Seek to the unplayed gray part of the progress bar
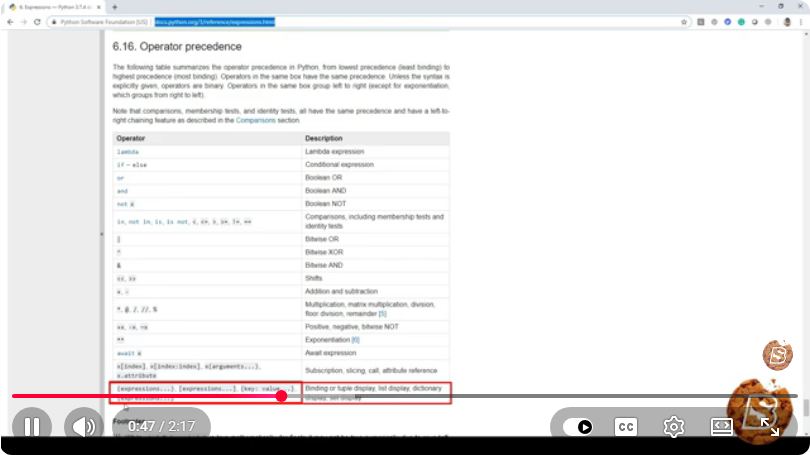 click(542, 396)
